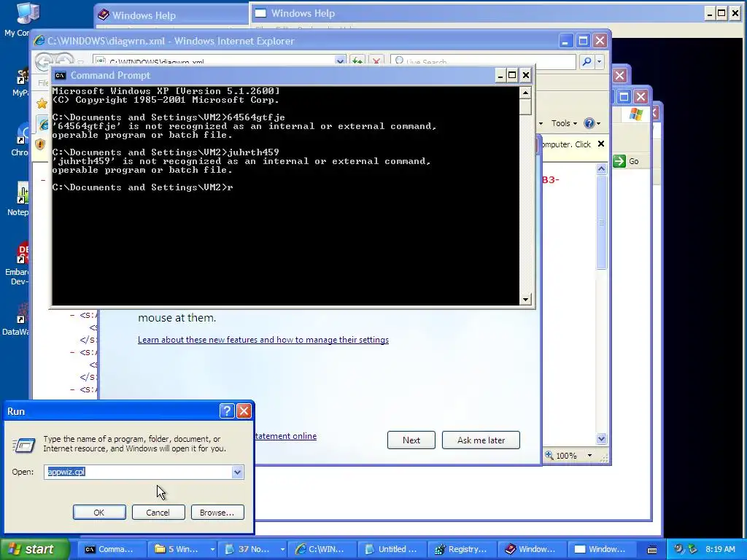Click the Command Prompt scrollbar down arrow
This screenshot has height=560, width=747.
[x=525, y=299]
